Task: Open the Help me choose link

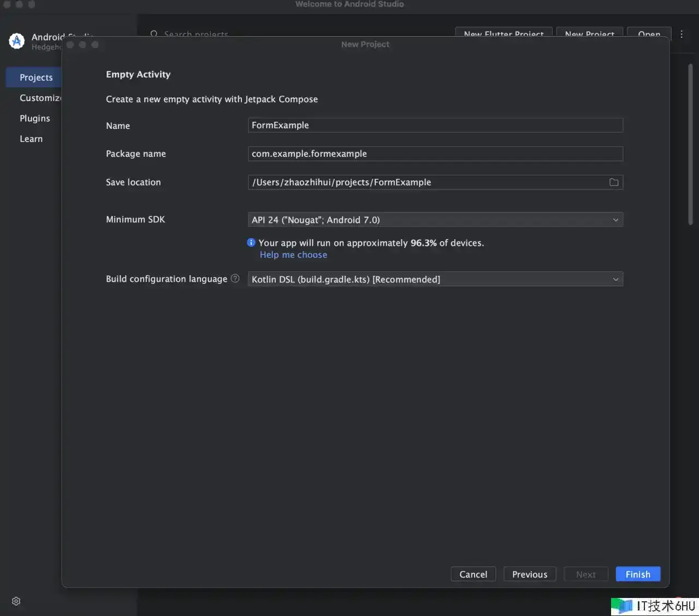Action: [x=293, y=255]
